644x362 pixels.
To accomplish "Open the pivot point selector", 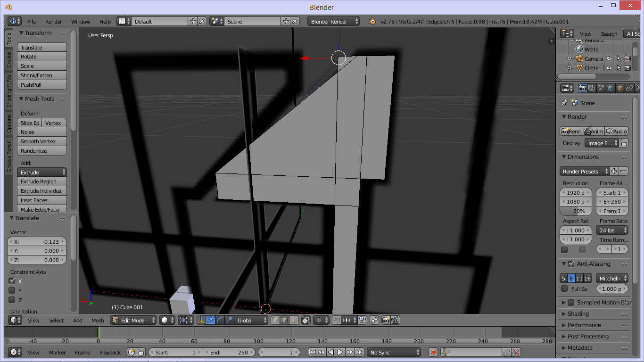I will tap(186, 320).
